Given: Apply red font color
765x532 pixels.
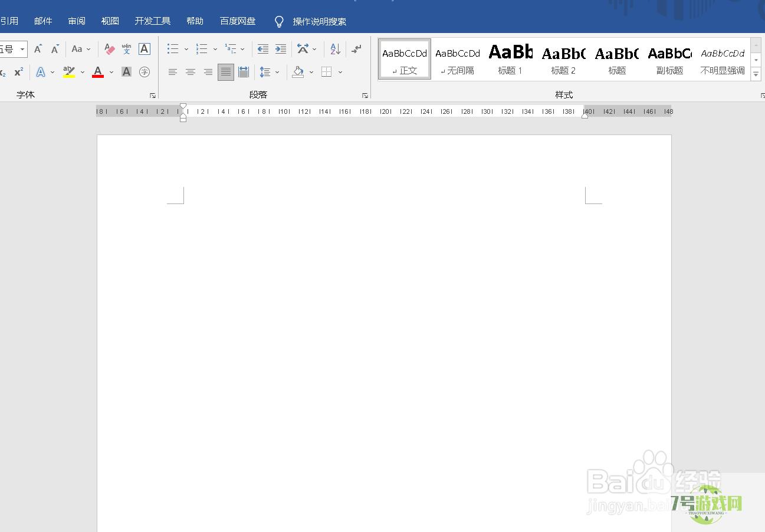Looking at the screenshot, I should 98,72.
